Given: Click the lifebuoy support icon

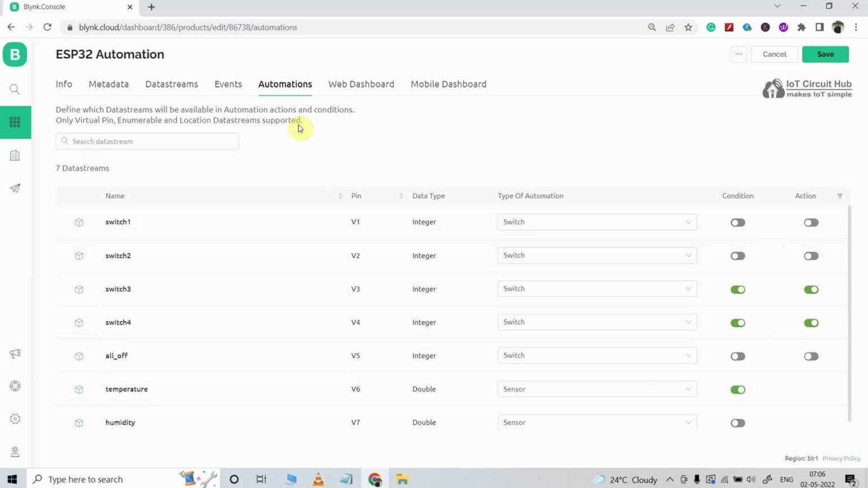Looking at the screenshot, I should (15, 386).
